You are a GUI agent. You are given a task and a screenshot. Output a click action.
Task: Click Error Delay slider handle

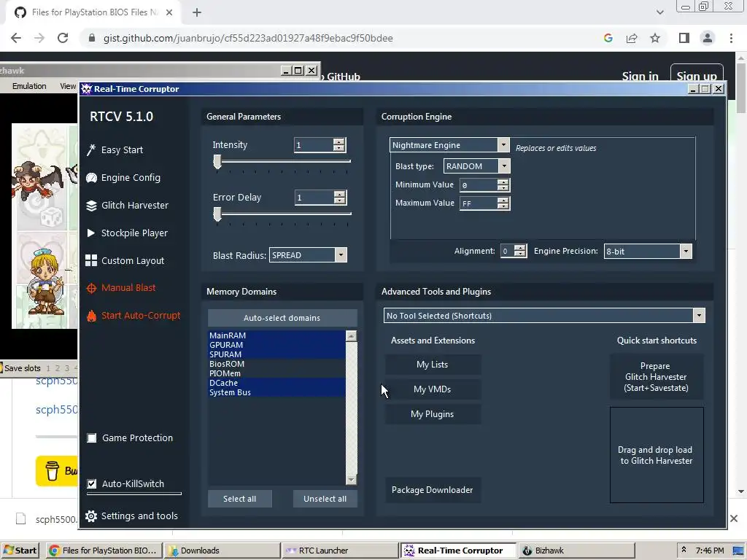tap(217, 214)
